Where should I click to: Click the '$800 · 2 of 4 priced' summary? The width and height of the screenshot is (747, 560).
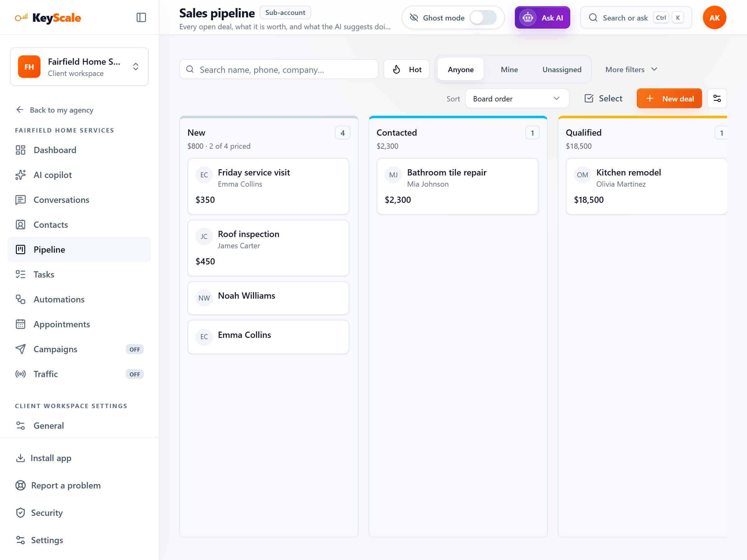pos(219,146)
